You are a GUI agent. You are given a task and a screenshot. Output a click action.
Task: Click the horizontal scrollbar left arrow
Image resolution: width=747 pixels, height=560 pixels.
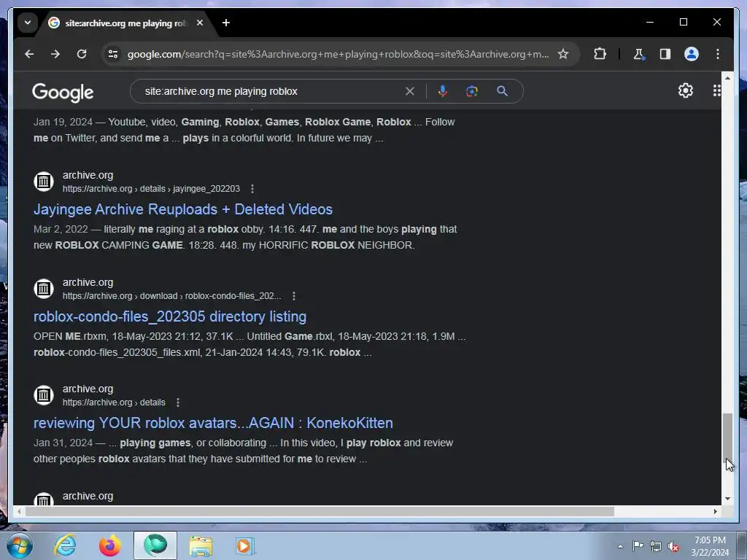click(19, 511)
